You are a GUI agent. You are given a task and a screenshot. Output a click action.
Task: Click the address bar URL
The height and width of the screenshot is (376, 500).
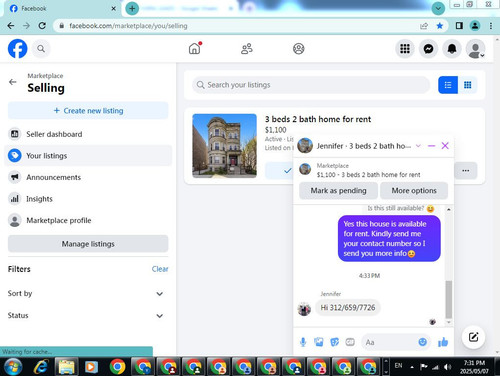[128, 26]
